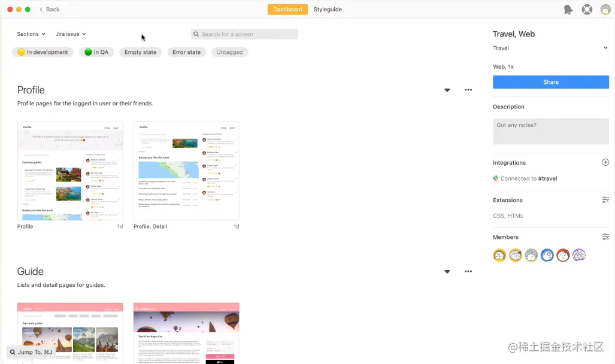Filter by Error state tag
The width and height of the screenshot is (615, 364).
tap(186, 52)
